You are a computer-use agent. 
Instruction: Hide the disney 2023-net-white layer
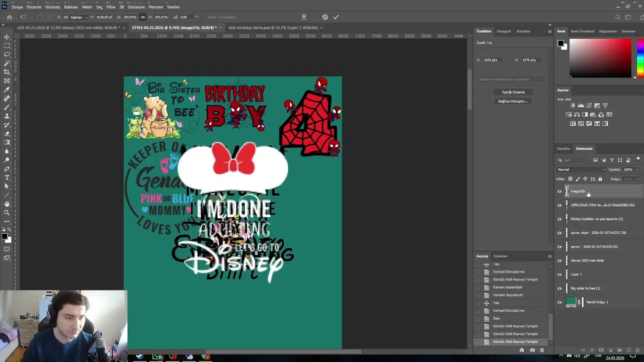pos(559,260)
